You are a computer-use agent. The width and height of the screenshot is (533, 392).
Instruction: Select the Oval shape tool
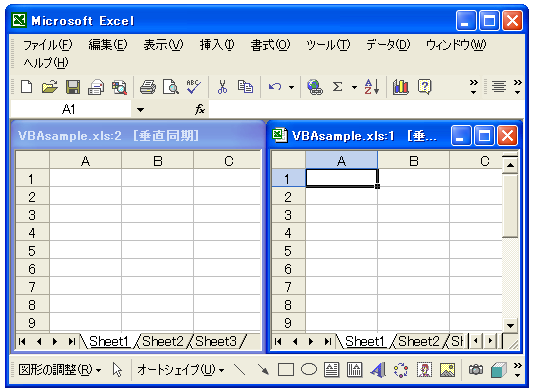[x=309, y=370]
